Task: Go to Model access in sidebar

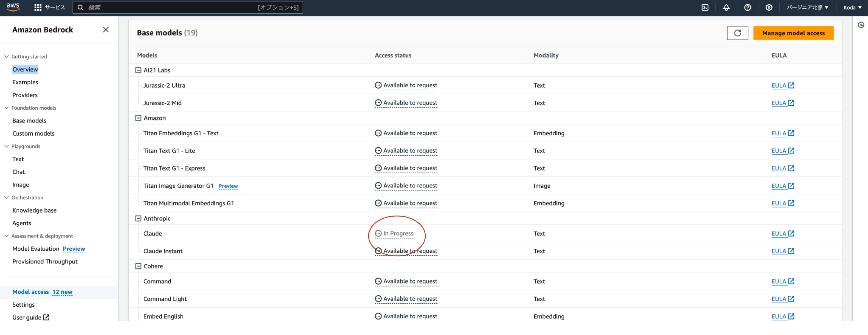Action: 31,292
